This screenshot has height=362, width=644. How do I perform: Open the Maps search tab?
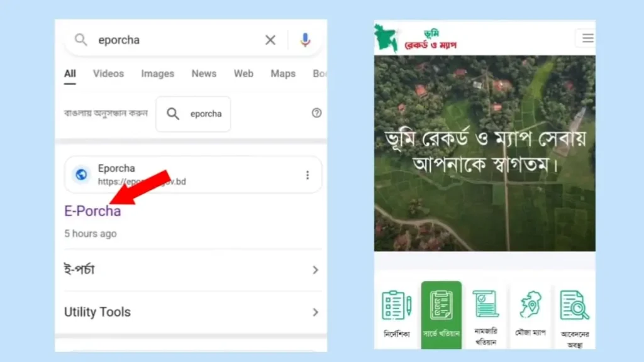283,74
